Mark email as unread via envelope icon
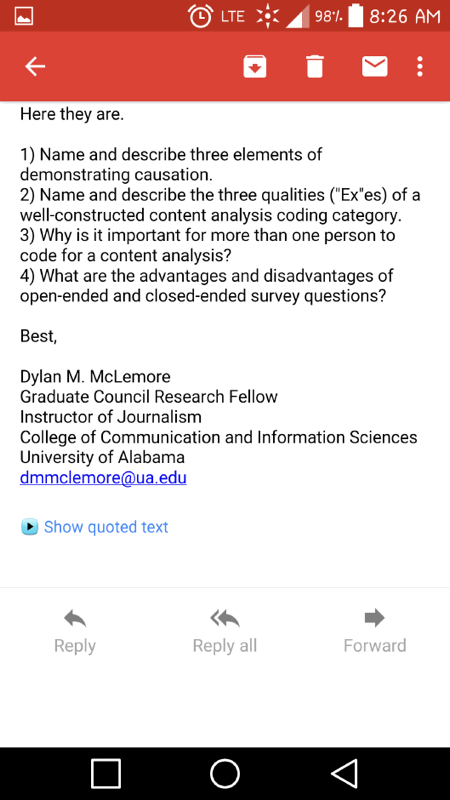 point(374,66)
